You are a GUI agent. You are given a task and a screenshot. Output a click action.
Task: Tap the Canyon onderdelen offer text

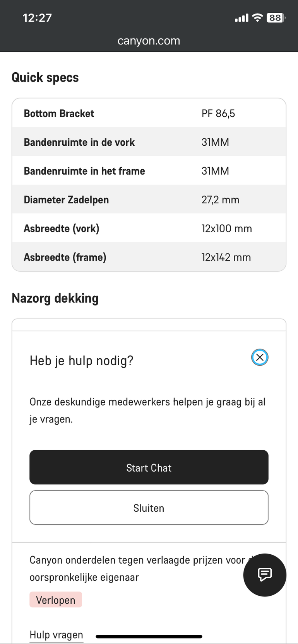pyautogui.click(x=137, y=569)
